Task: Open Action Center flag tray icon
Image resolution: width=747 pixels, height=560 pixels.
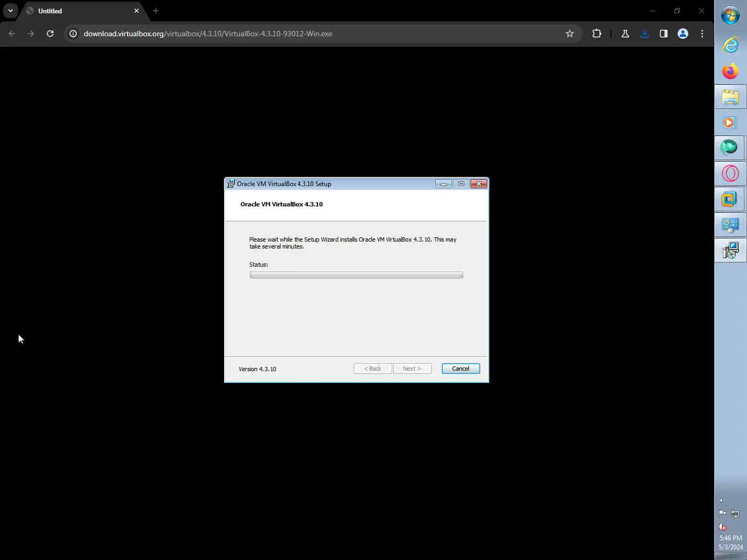Action: 722,514
